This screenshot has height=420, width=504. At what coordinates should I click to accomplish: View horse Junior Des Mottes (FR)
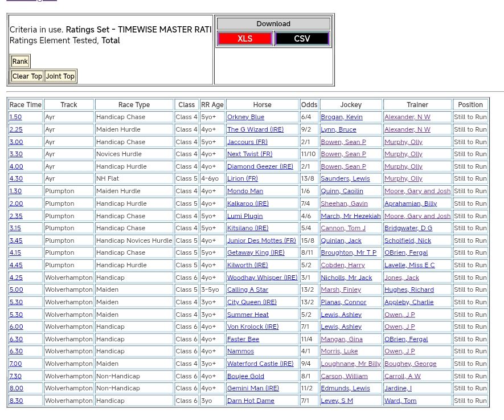[x=261, y=241]
